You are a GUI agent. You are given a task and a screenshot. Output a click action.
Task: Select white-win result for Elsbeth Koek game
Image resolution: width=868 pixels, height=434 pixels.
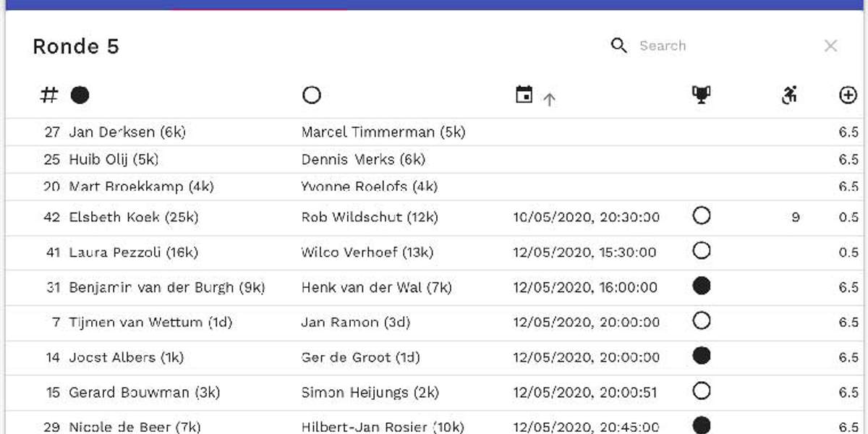701,216
